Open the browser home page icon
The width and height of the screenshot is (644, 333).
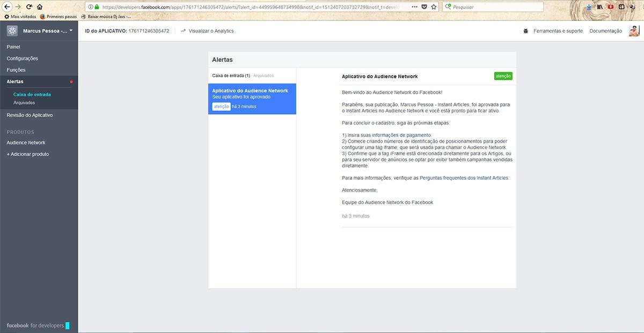tap(40, 7)
